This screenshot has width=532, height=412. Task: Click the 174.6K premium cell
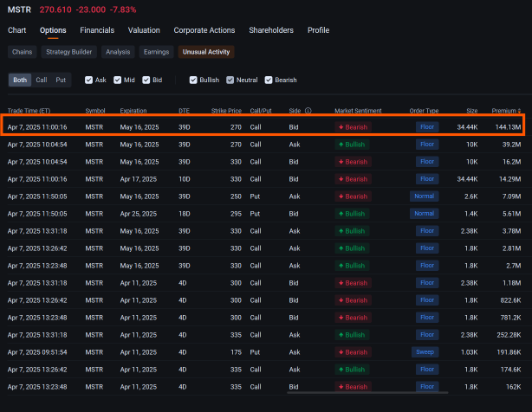(x=510, y=370)
